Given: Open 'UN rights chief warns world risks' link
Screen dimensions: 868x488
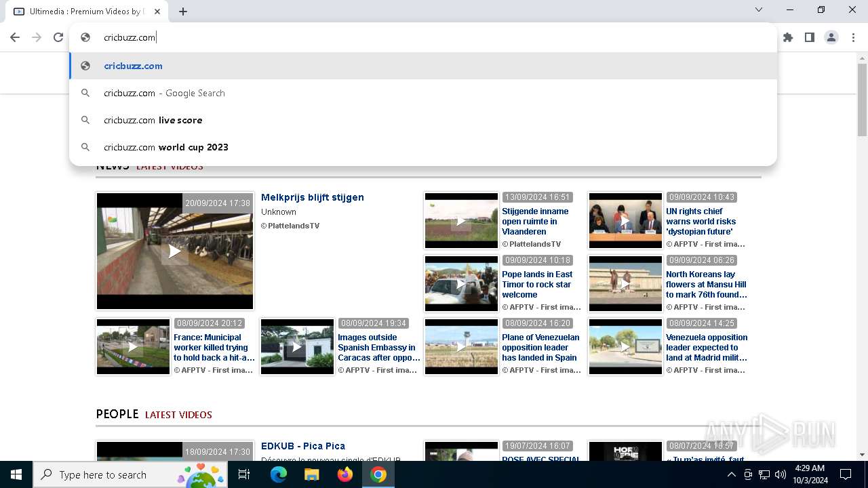Looking at the screenshot, I should [x=701, y=222].
